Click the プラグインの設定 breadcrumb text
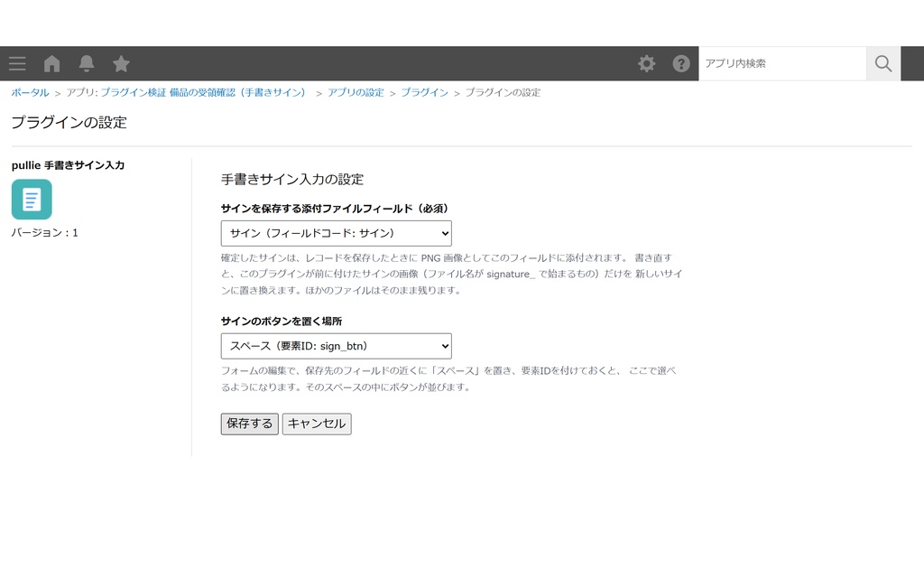 503,93
